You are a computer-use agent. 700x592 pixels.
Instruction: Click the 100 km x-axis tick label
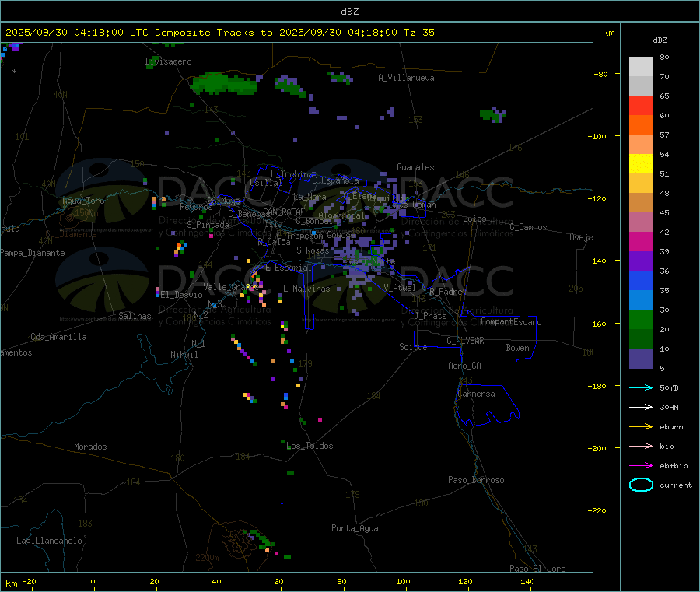pyautogui.click(x=403, y=581)
